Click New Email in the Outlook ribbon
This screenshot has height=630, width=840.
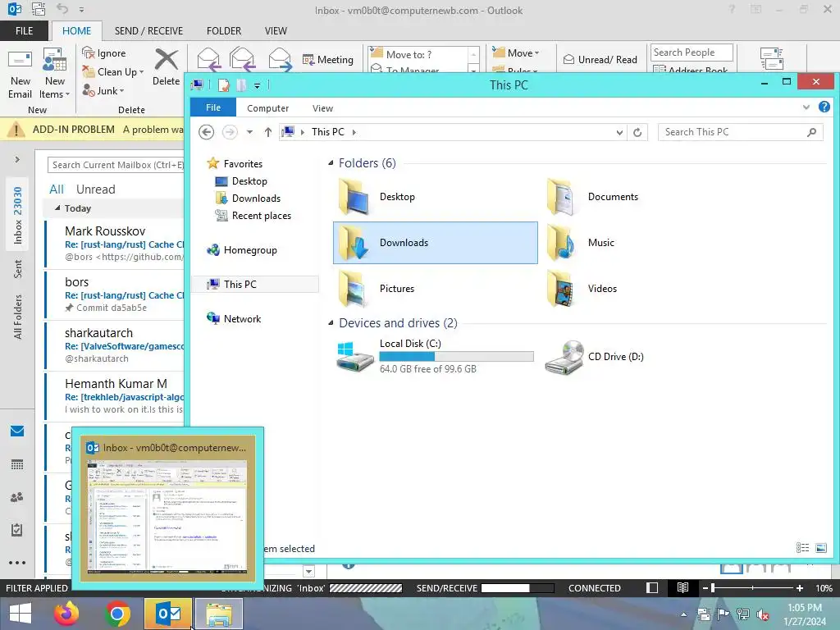point(20,74)
